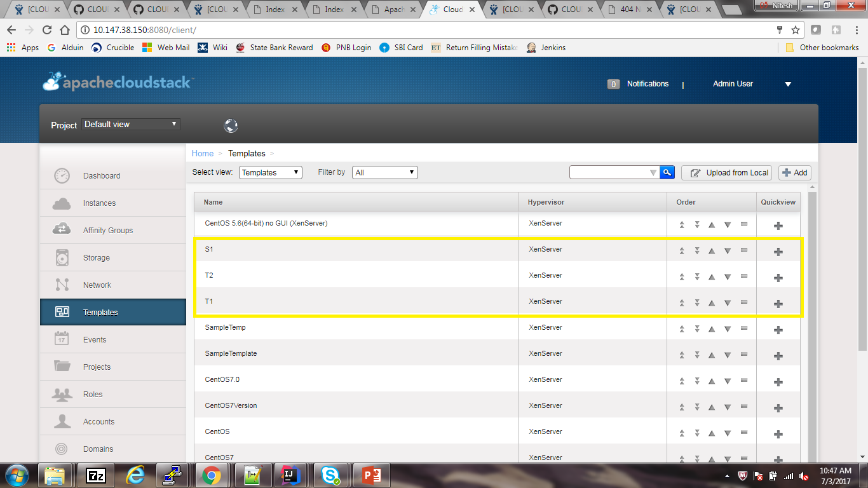This screenshot has height=488, width=868.
Task: Open Chrome from the Windows taskbar
Action: point(212,475)
